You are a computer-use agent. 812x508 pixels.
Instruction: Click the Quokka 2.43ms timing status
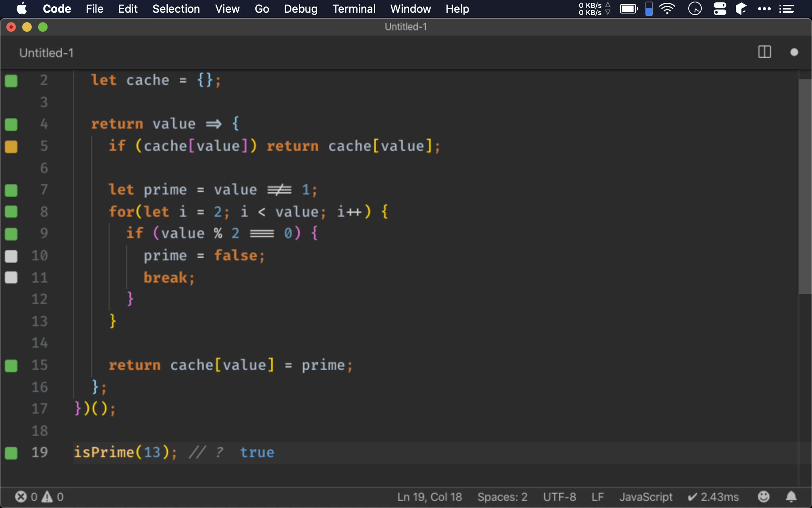pos(713,497)
